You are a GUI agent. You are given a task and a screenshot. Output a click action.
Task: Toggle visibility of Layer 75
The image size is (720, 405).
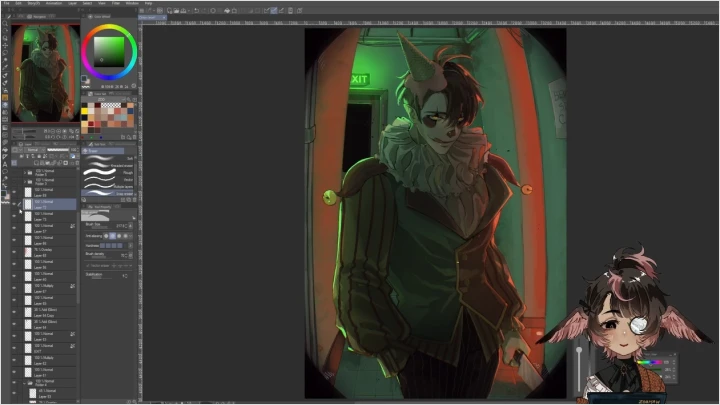click(x=13, y=215)
